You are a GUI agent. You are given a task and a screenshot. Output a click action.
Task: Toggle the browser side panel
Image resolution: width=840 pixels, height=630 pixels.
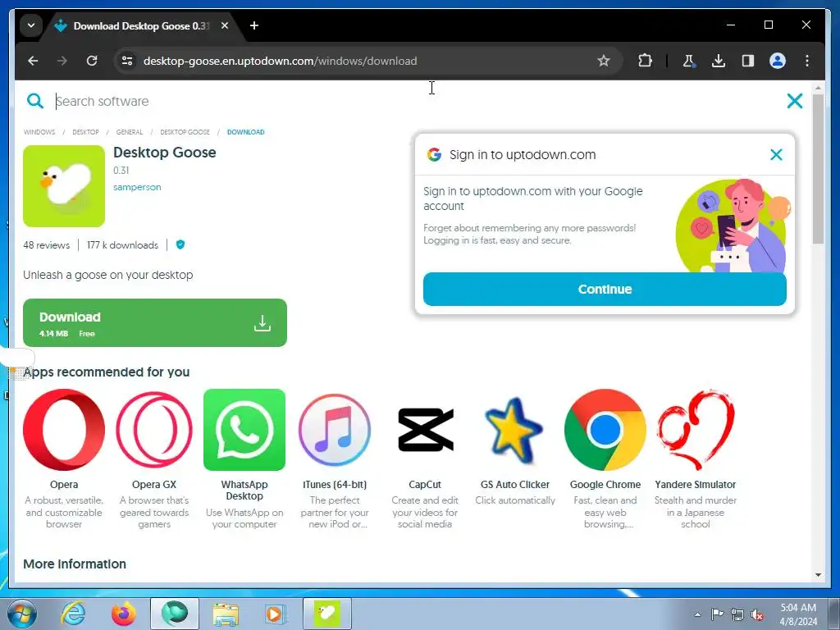point(748,61)
